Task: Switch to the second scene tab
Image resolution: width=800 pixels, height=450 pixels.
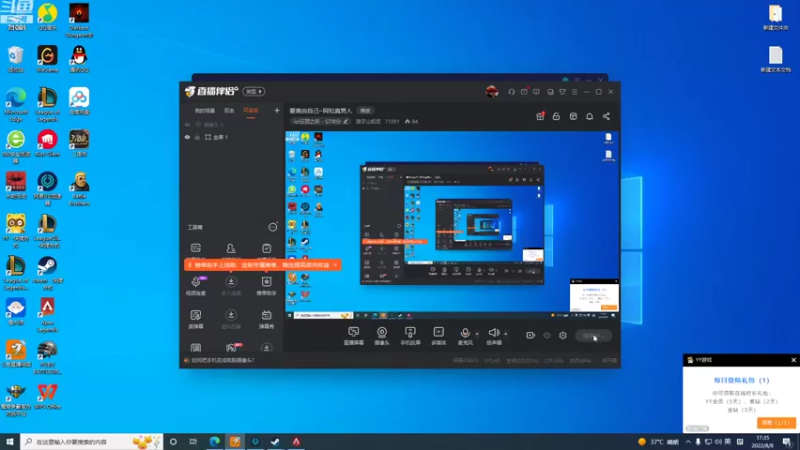Action: point(229,111)
